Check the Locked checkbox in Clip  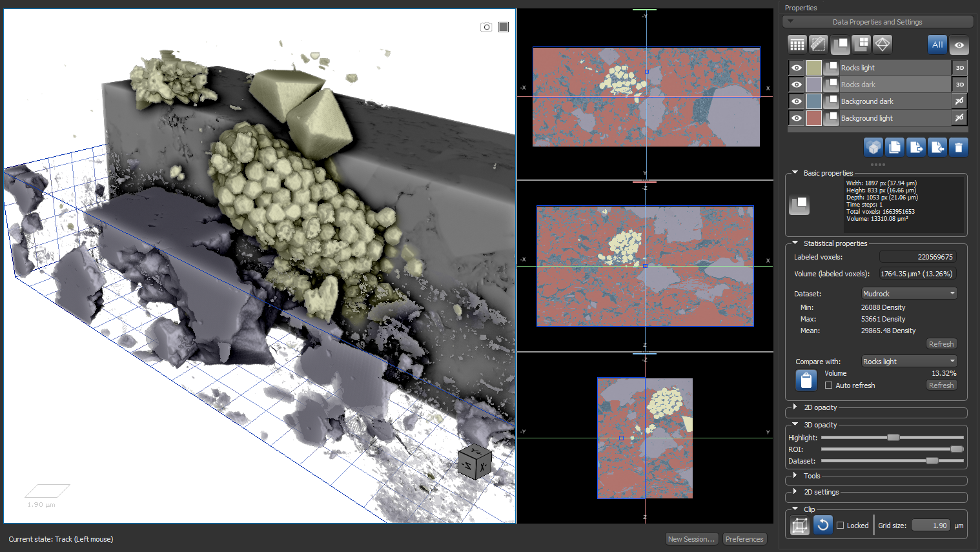click(x=840, y=526)
